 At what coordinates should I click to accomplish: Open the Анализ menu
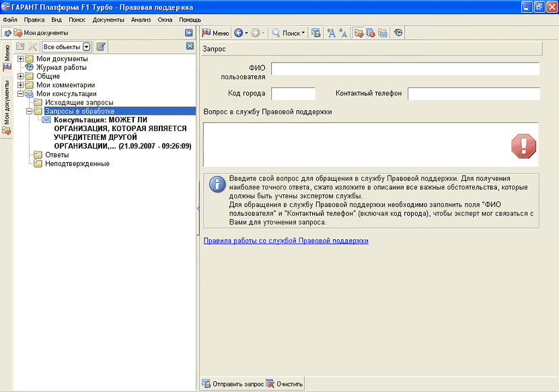point(141,20)
